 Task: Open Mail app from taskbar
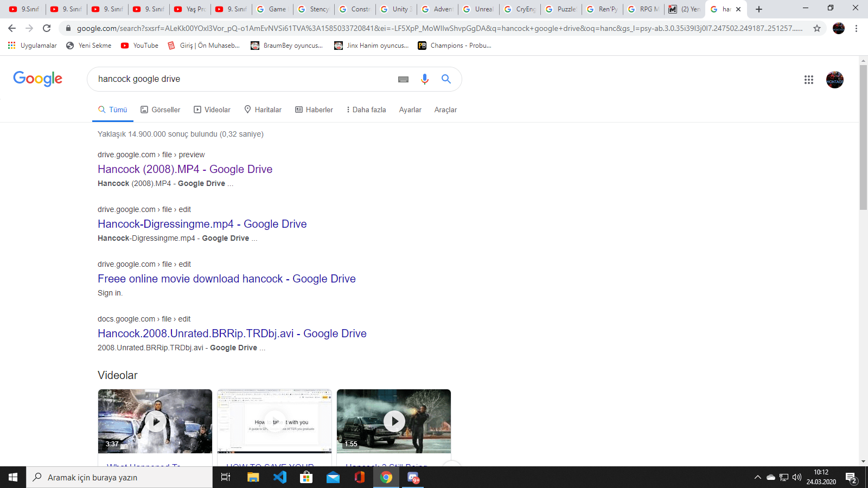333,477
